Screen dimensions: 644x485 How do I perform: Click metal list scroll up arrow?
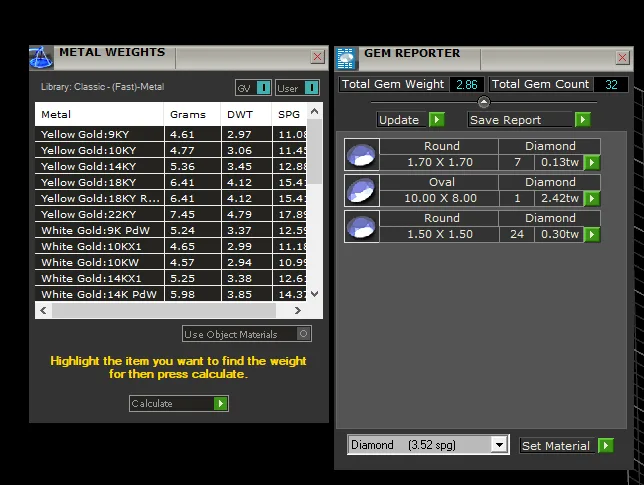click(315, 111)
